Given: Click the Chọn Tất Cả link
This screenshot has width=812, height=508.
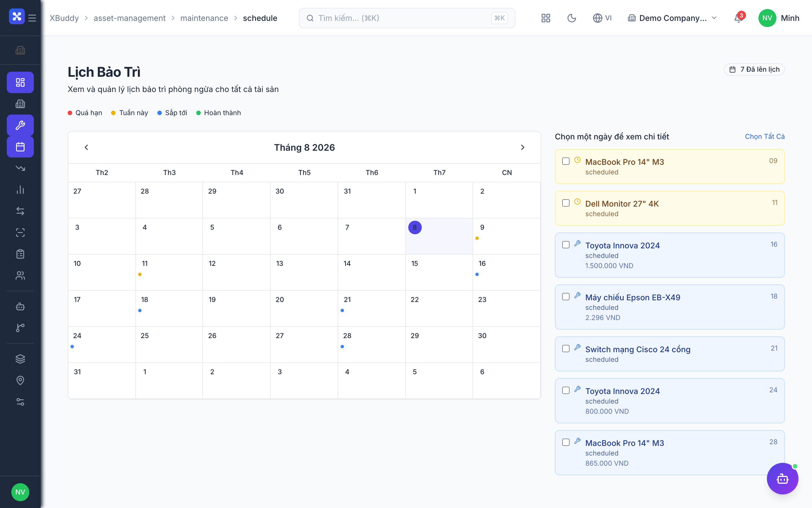Looking at the screenshot, I should (x=765, y=136).
